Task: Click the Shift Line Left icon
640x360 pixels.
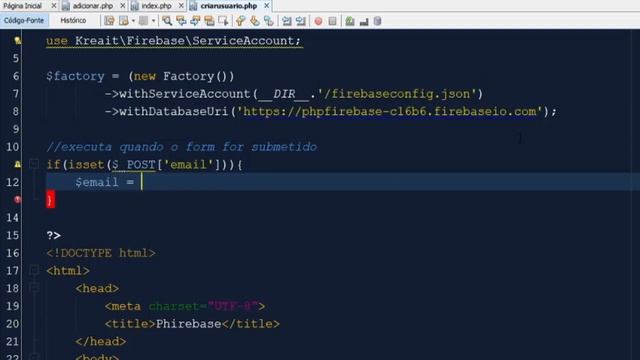Action: [x=287, y=21]
